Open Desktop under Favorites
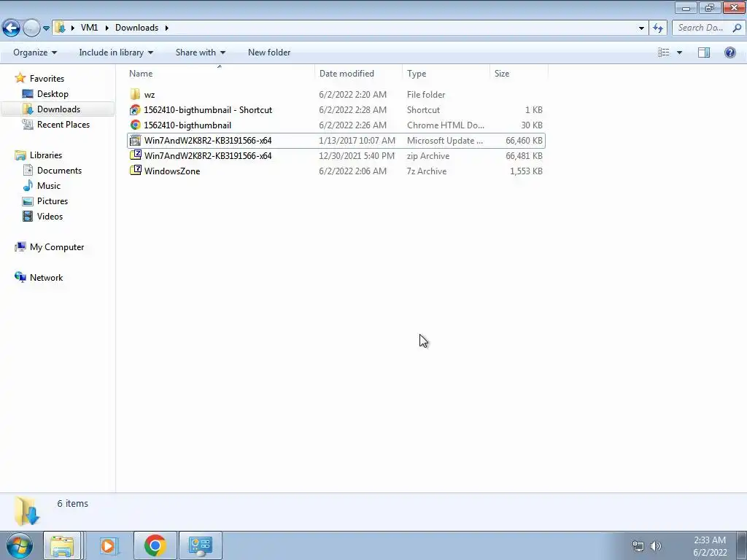The height and width of the screenshot is (560, 747). click(53, 94)
